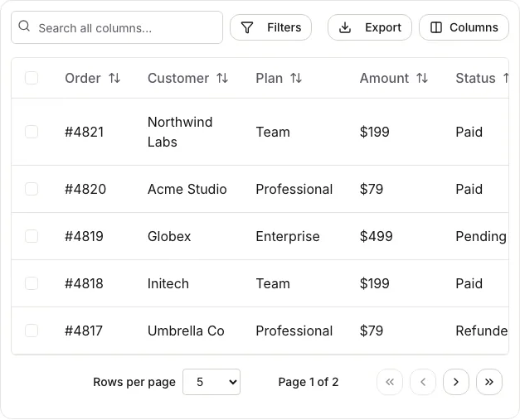Screen dimensions: 520x420
Task: Sort by the Plan column sort icon
Action: 296,79
